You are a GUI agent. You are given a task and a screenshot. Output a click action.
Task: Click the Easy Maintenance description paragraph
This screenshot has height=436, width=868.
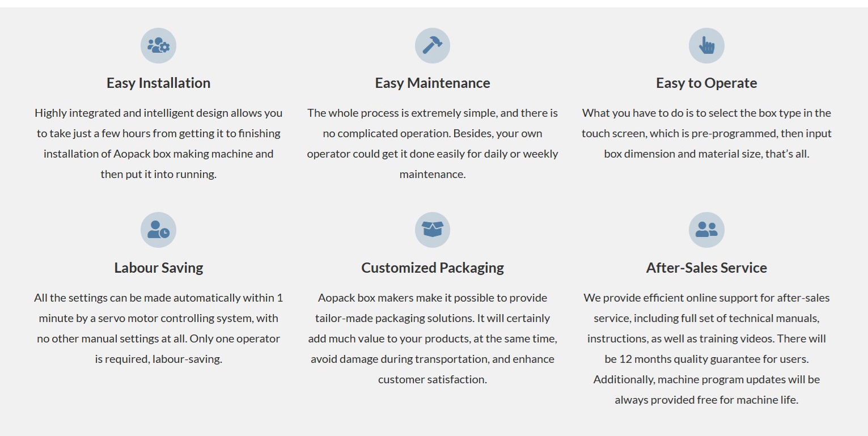click(432, 143)
